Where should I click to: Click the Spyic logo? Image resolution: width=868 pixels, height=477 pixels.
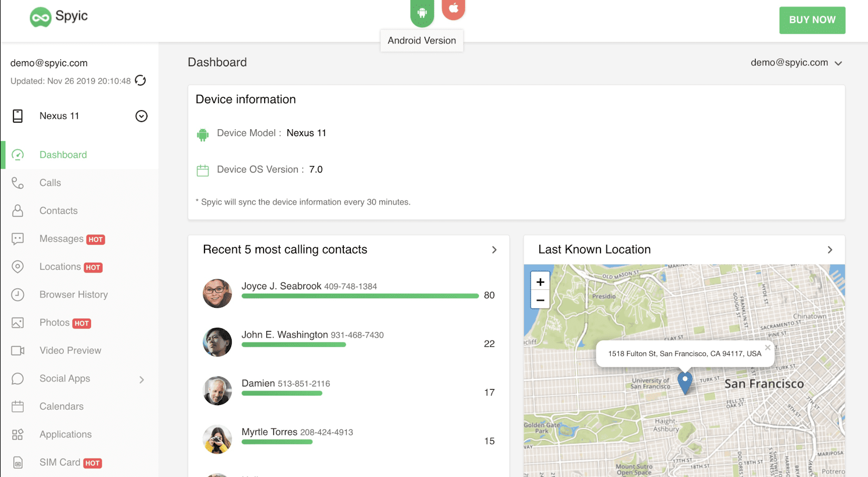click(59, 17)
